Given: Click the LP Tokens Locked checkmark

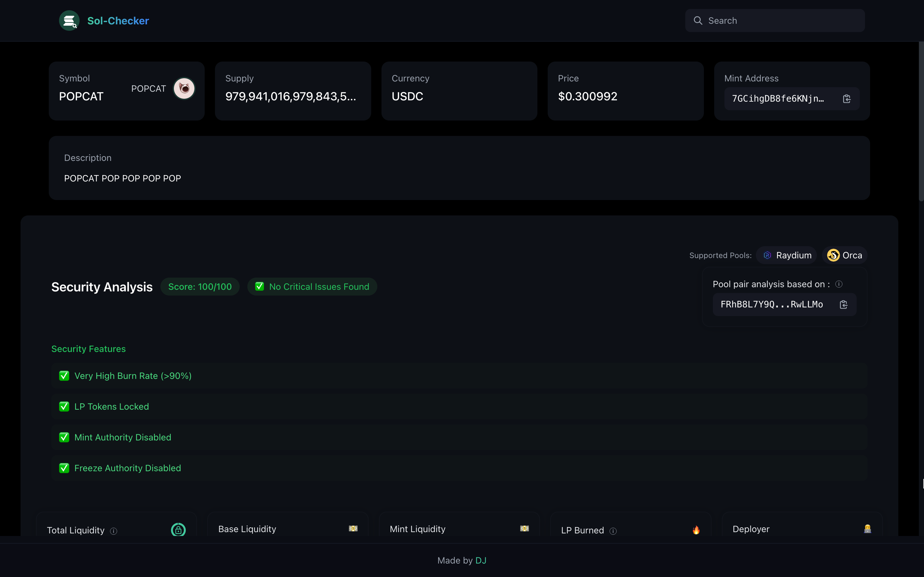Looking at the screenshot, I should click(64, 406).
